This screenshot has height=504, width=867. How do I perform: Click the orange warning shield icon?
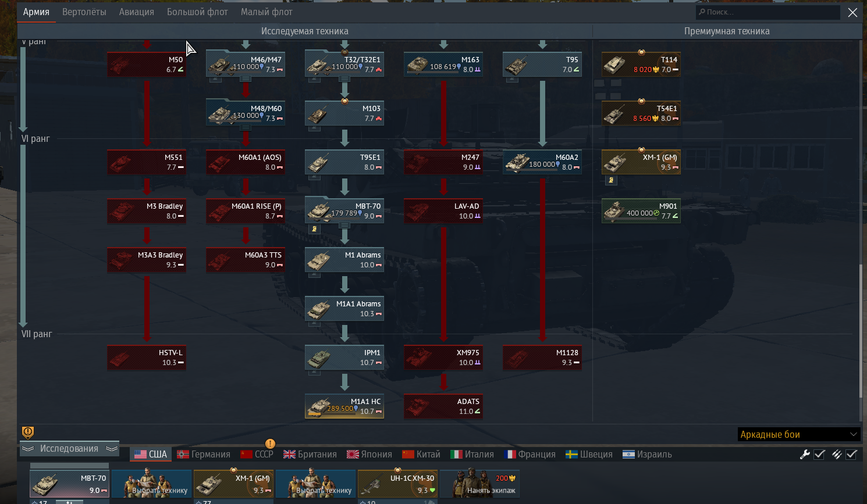[28, 432]
